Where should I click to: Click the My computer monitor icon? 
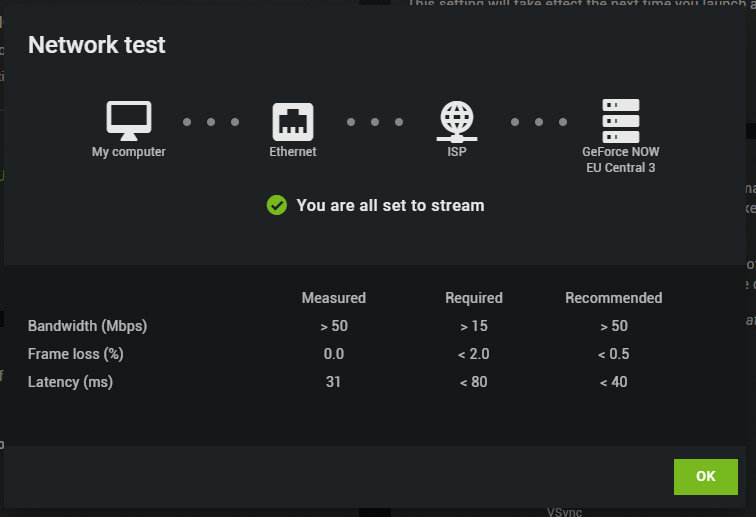pos(129,121)
